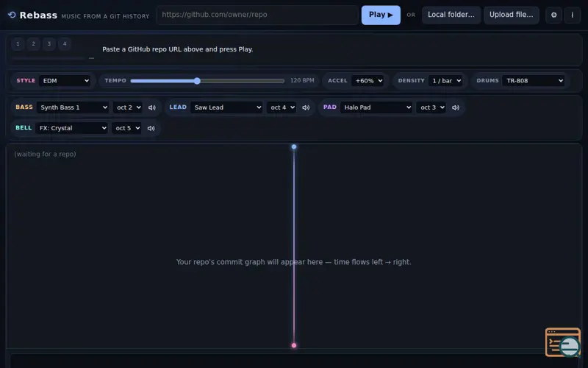Open the BASS instrument Synth Bass 1 dropdown
This screenshot has height=368, width=588.
pyautogui.click(x=73, y=107)
